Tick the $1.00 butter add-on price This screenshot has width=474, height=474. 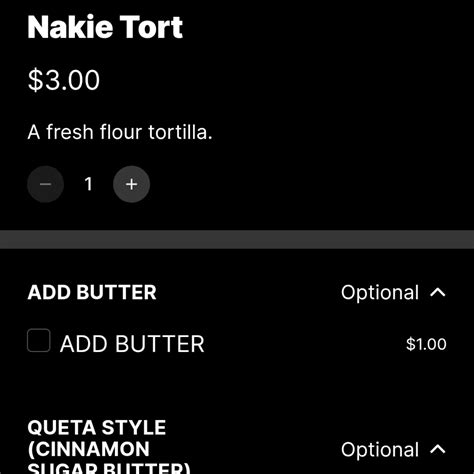[x=426, y=344]
